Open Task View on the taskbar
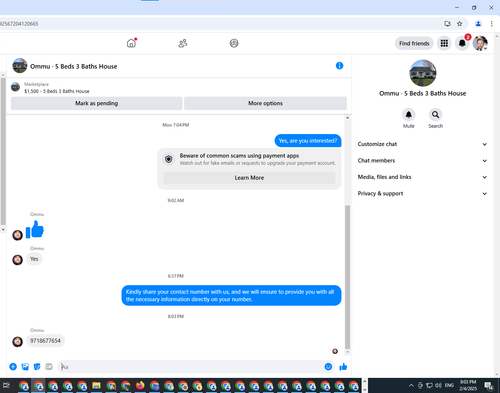The height and width of the screenshot is (393, 500). pos(6,386)
